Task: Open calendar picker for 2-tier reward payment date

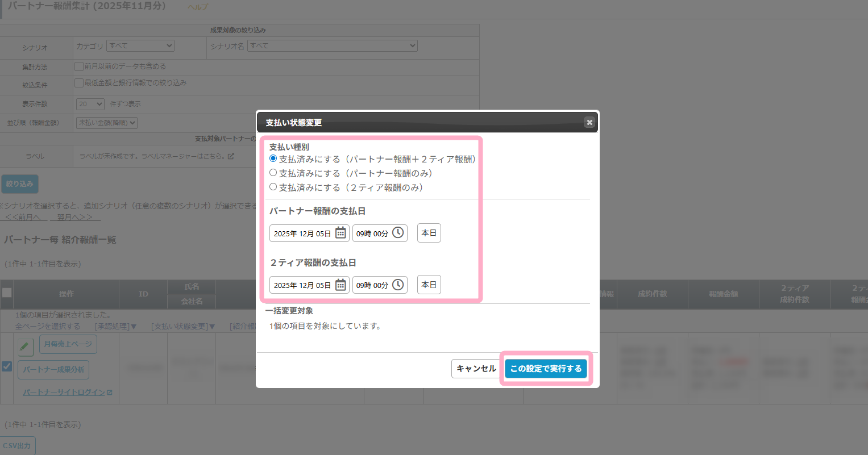Action: [340, 285]
